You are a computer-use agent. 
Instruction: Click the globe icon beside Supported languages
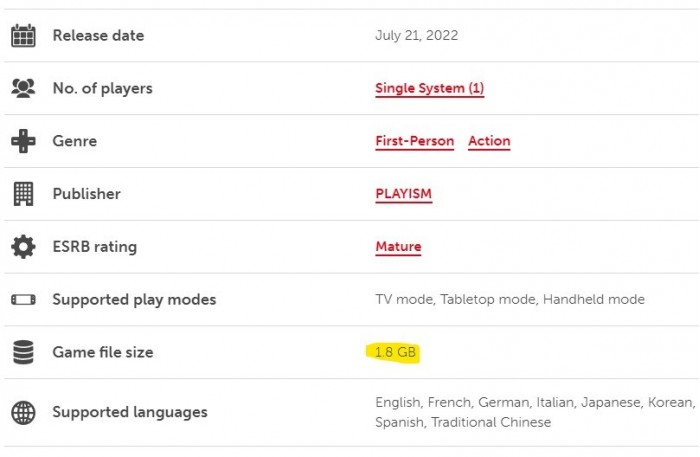[23, 412]
